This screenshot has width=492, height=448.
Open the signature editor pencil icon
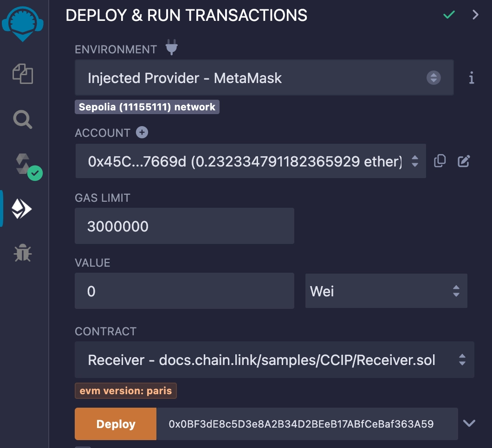[463, 160]
